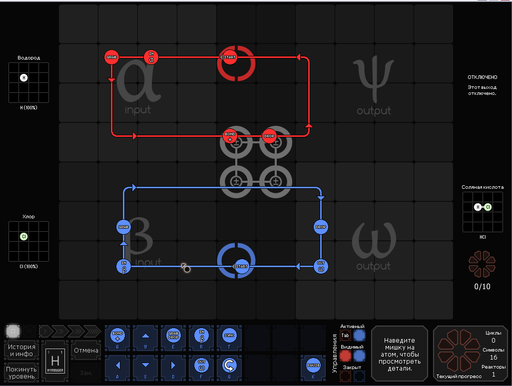Toggle blue waldo as Active
The height and width of the screenshot is (386, 512).
coord(359,335)
